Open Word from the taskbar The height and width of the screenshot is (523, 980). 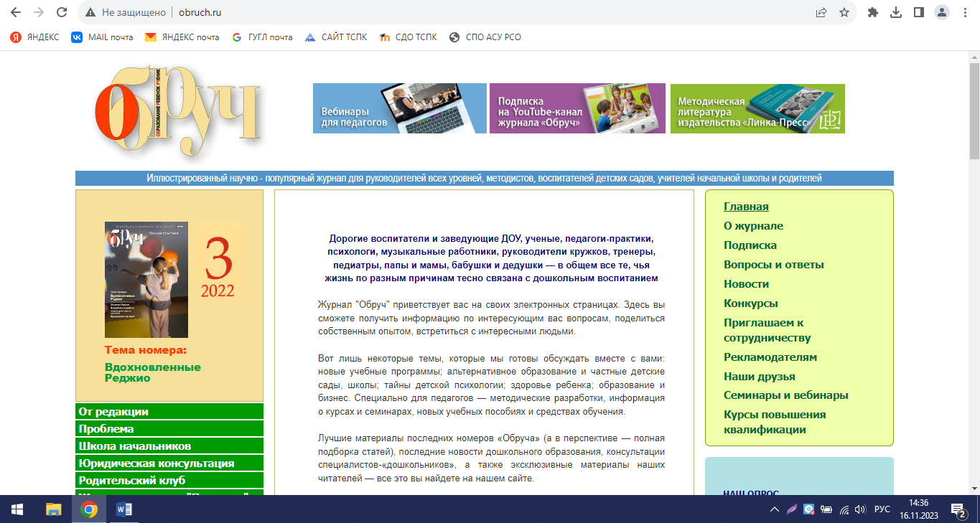click(124, 509)
